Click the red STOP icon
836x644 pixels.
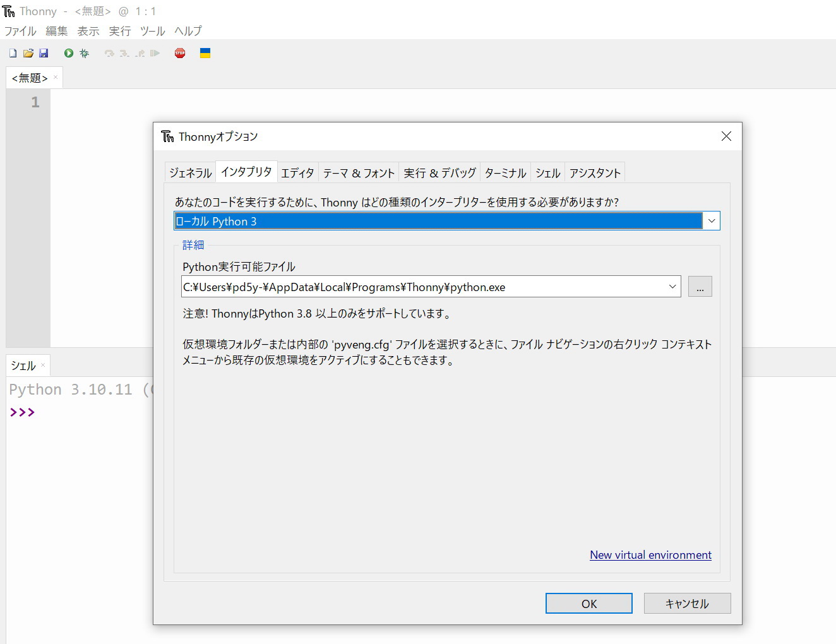pos(180,53)
